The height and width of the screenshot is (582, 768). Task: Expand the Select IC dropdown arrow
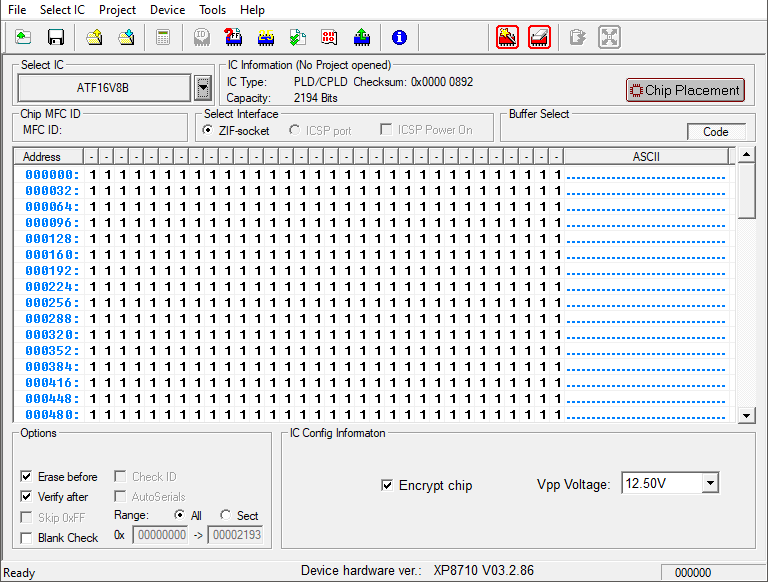(x=203, y=88)
